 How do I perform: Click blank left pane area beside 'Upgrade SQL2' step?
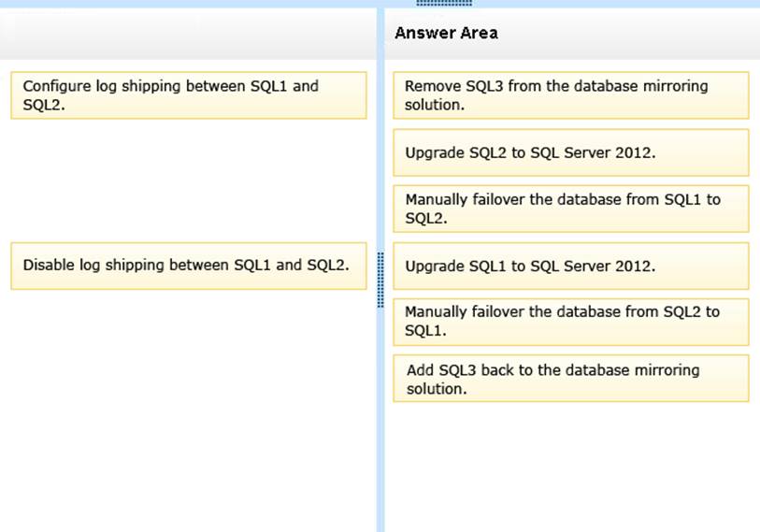pos(188,152)
